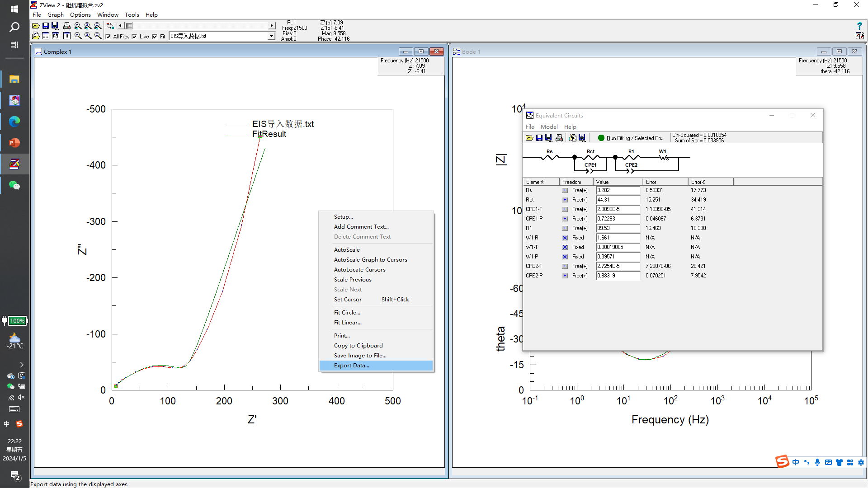The image size is (868, 488).
Task: Toggle the Rs freedom plus button
Action: (565, 190)
